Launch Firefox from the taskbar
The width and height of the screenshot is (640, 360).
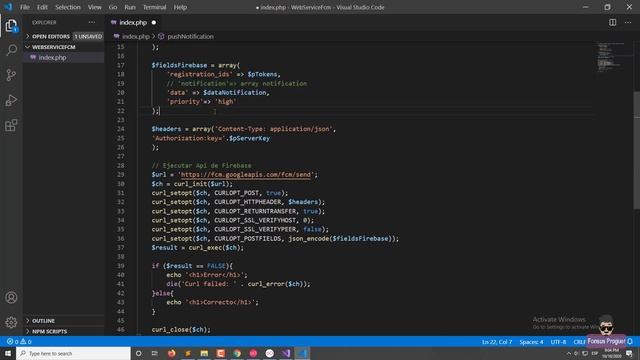pos(171,353)
